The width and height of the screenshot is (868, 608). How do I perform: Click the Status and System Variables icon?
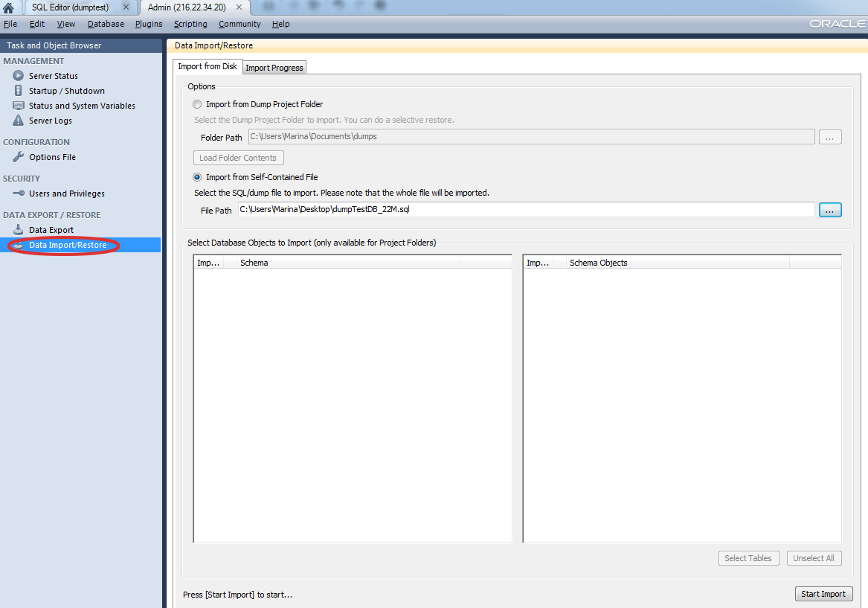pyautogui.click(x=19, y=105)
